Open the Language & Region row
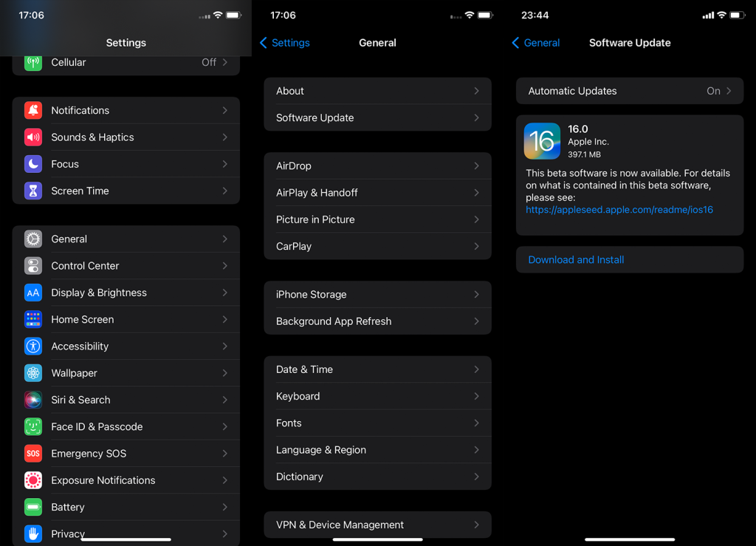Viewport: 756px width, 546px height. point(377,450)
